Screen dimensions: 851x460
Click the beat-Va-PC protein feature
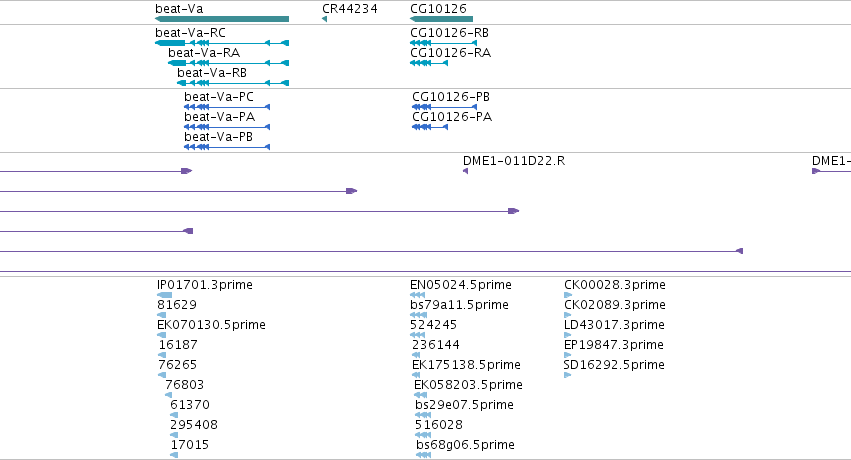coord(227,107)
